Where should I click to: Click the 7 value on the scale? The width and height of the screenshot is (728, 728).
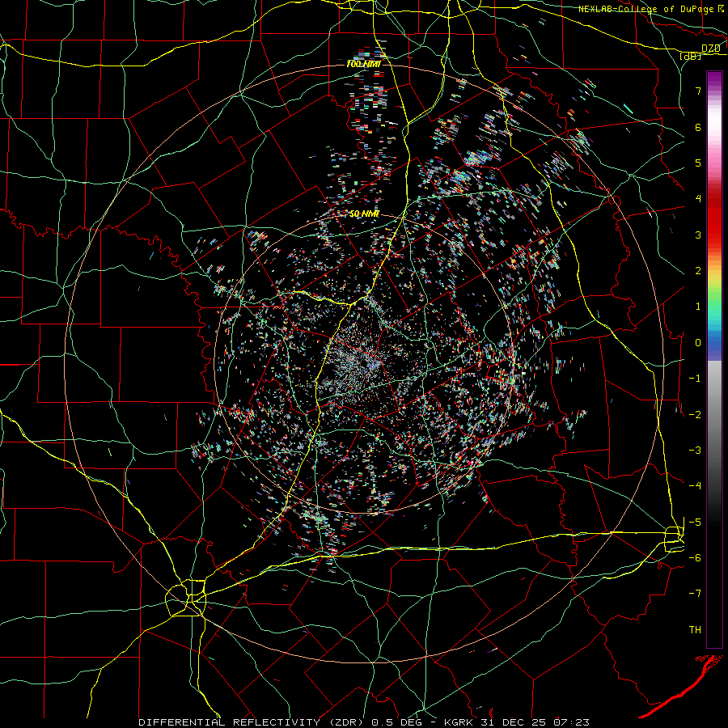[698, 91]
